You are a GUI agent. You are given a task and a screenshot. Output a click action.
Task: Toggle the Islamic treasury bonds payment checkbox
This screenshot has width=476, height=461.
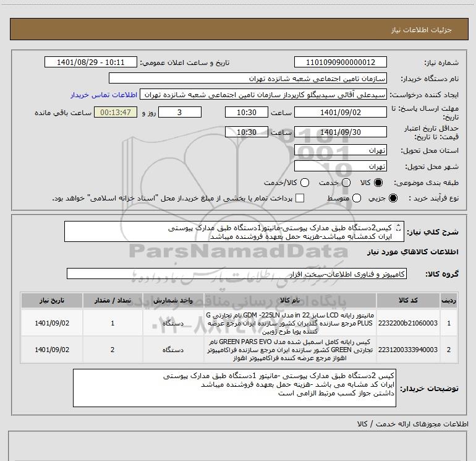coord(300,198)
